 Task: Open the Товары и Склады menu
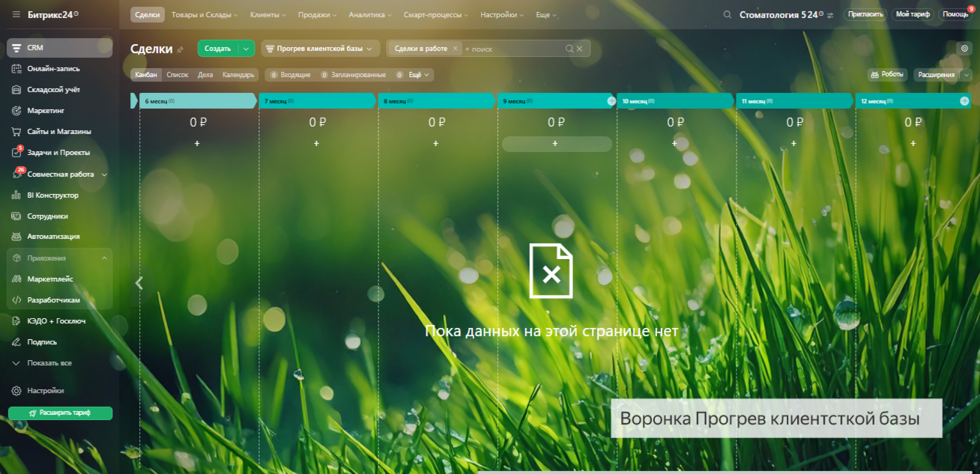(x=205, y=15)
